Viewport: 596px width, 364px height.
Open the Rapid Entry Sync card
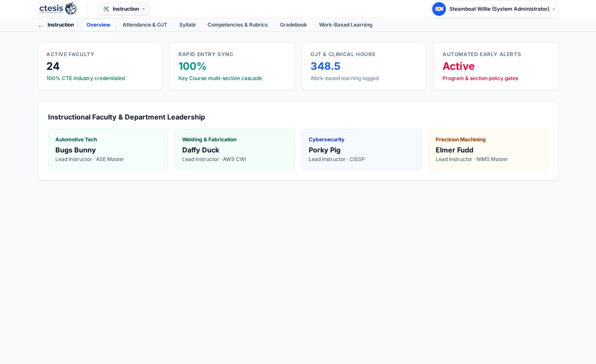(232, 66)
